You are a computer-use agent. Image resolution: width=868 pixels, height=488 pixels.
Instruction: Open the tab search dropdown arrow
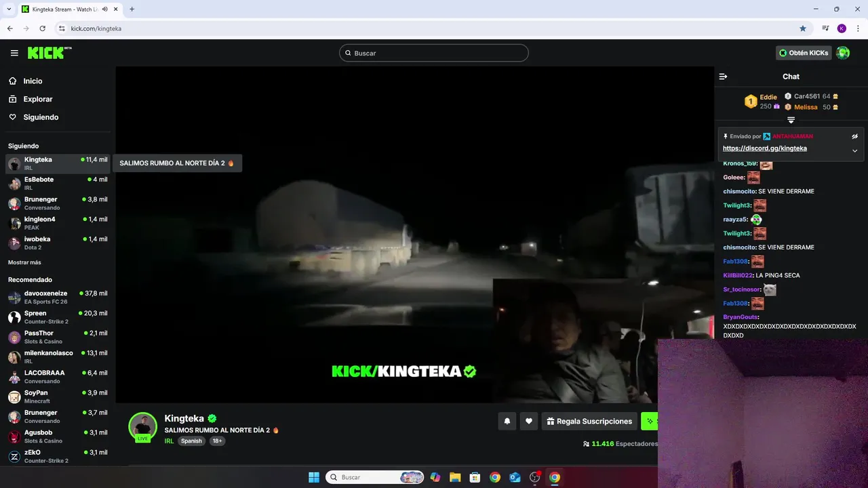click(9, 9)
